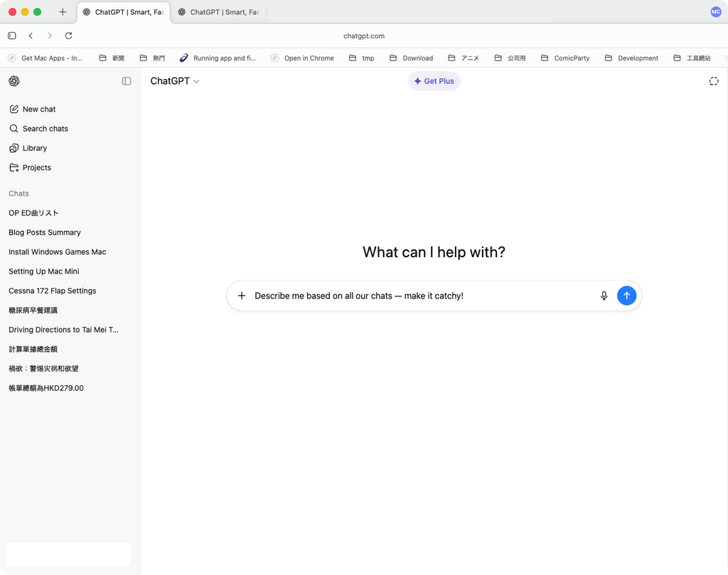Open the Development bookmarks folder

coord(631,58)
